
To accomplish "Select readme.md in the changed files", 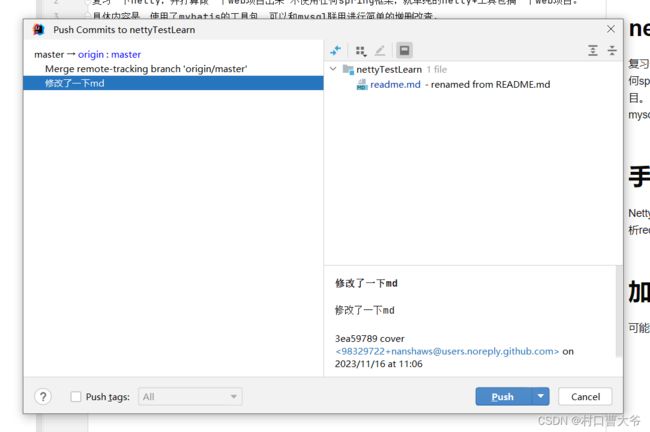I will (395, 85).
